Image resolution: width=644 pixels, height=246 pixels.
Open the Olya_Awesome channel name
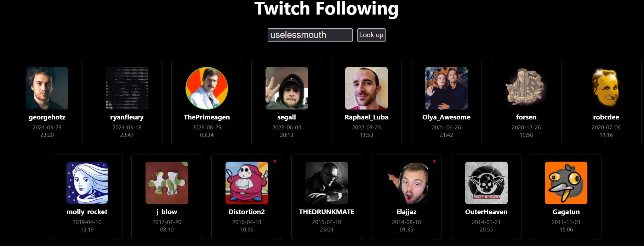click(x=446, y=117)
